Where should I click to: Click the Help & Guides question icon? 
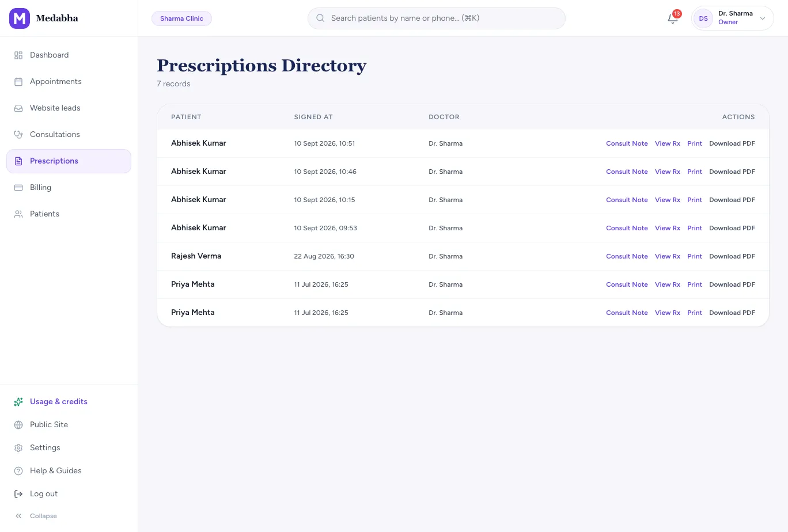point(18,471)
